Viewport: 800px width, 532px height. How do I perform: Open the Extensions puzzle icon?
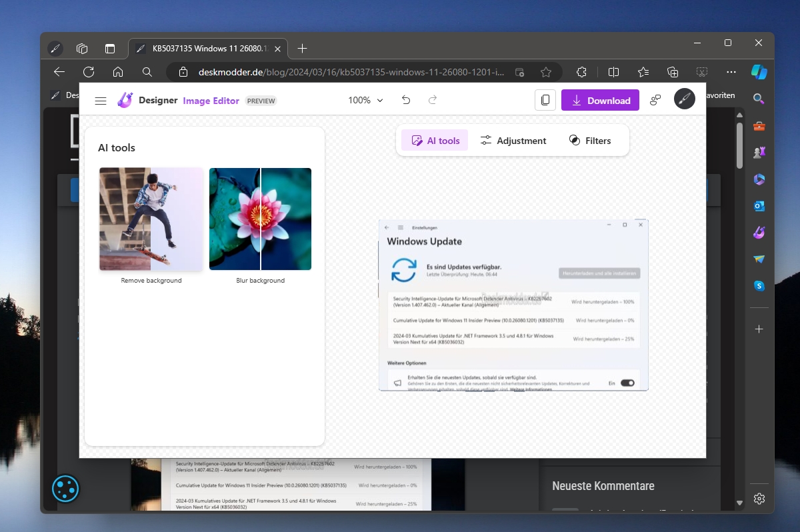coord(581,72)
